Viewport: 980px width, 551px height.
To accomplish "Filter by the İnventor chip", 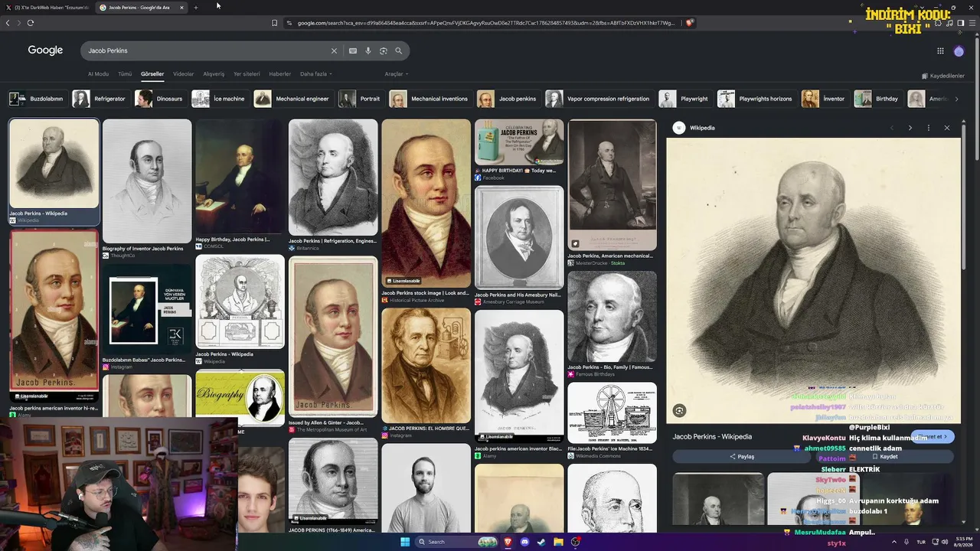I will pos(824,99).
